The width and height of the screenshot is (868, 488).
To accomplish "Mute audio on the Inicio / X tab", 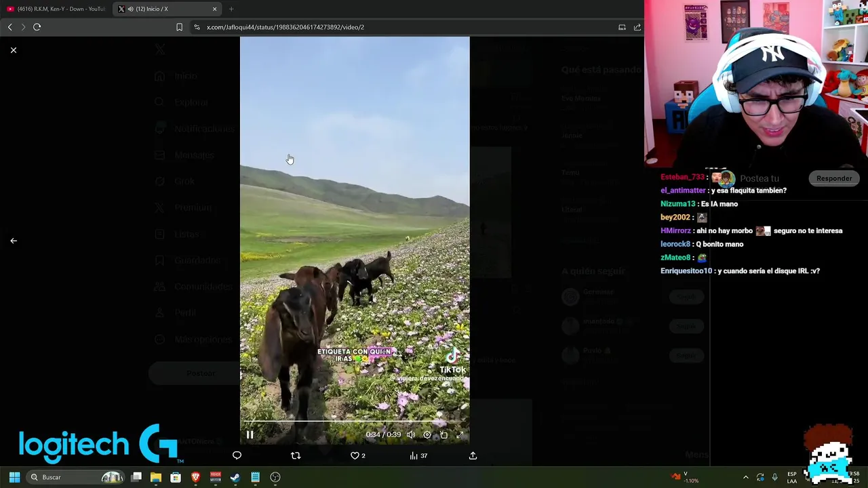I will click(x=130, y=9).
